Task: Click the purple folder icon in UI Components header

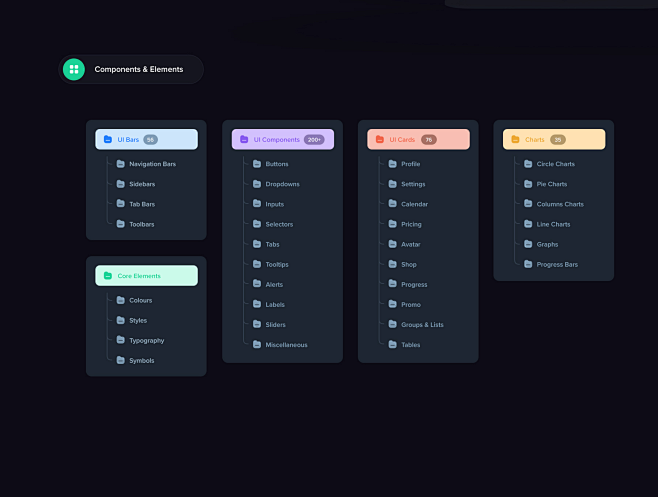Action: [244, 140]
